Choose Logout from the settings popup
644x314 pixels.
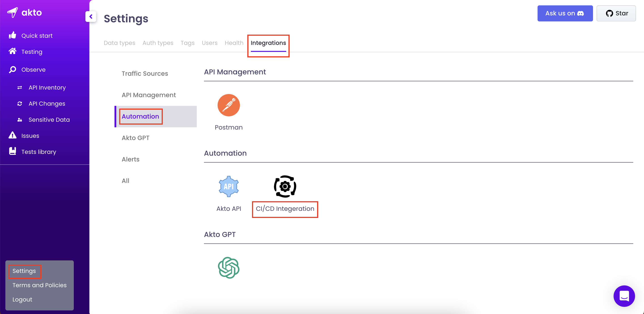22,299
